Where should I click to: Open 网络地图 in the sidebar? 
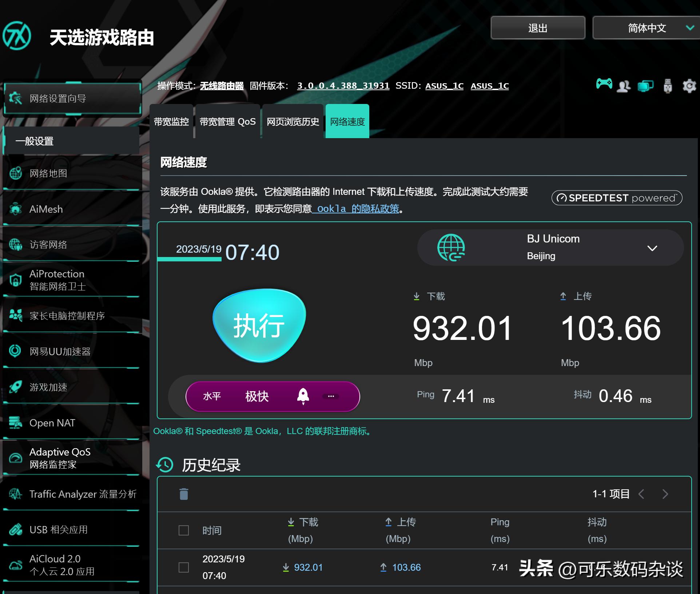47,173
